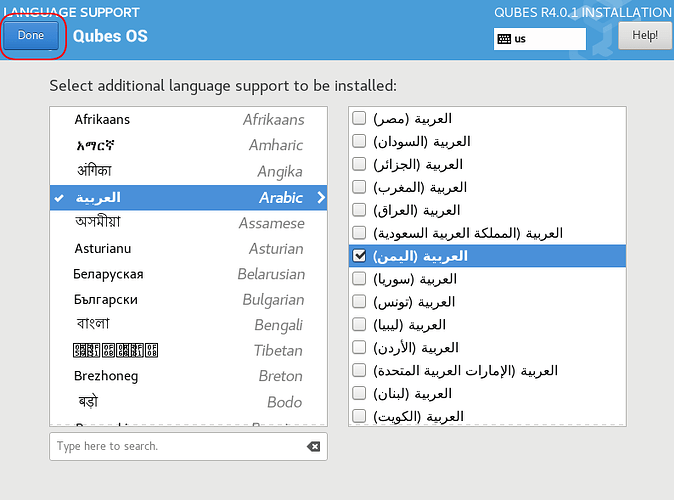Select Afrikaans in the language list
Image resolution: width=674 pixels, height=500 pixels.
tap(188, 120)
